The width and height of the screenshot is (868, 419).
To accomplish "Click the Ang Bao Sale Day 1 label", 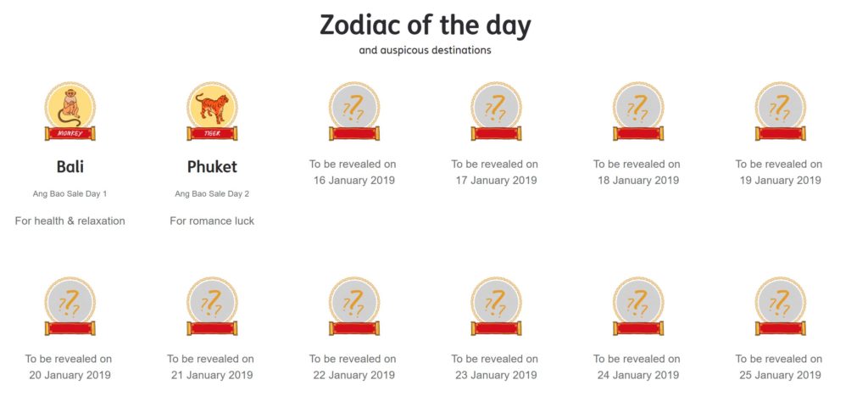I will [x=70, y=194].
